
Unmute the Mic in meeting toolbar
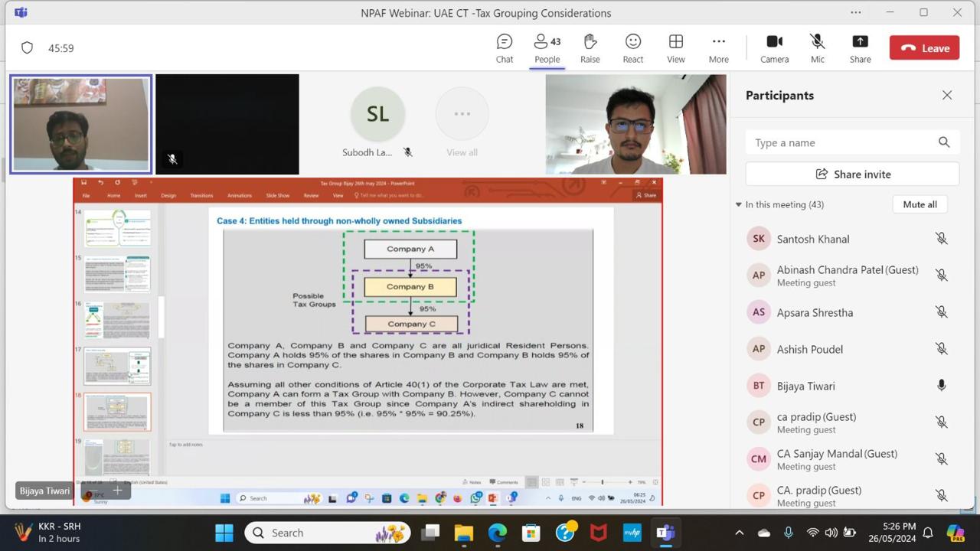[817, 47]
